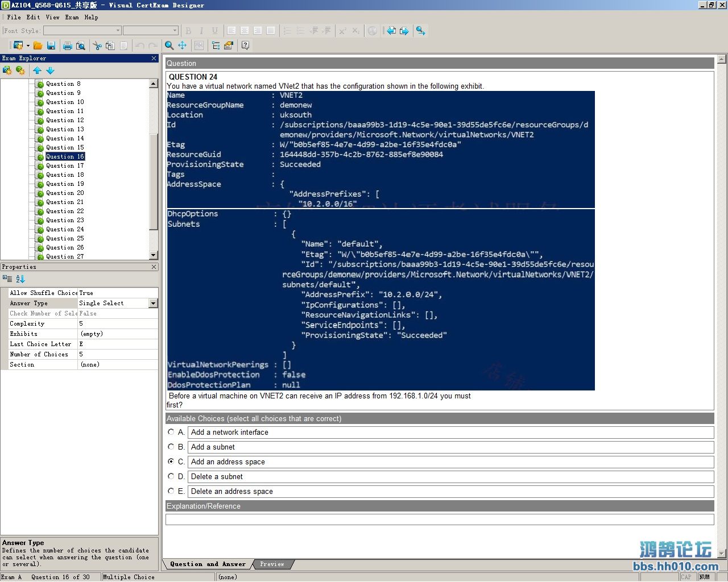Click the Complexity property value 5
This screenshot has height=582, width=728.
click(x=118, y=324)
